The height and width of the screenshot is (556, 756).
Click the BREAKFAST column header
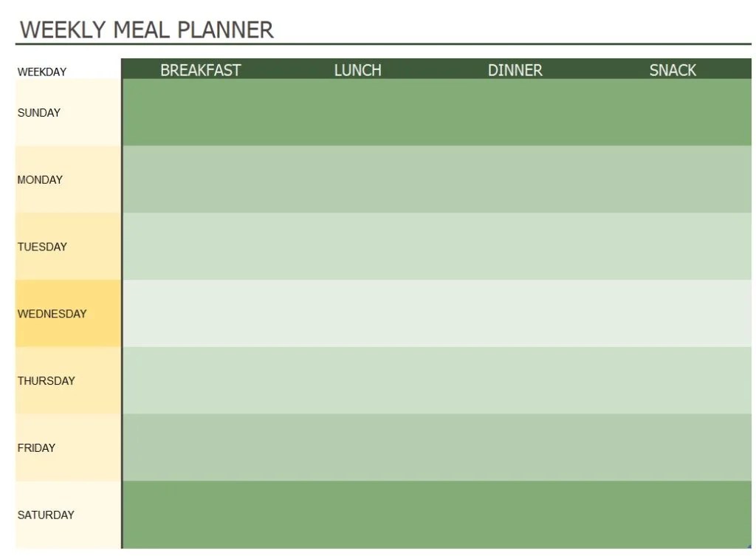click(201, 70)
